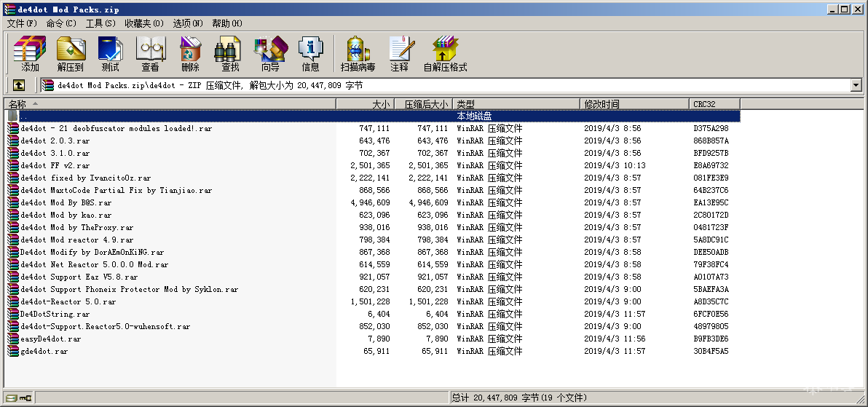Click the size value 6,404 in 大小 column

(x=379, y=314)
